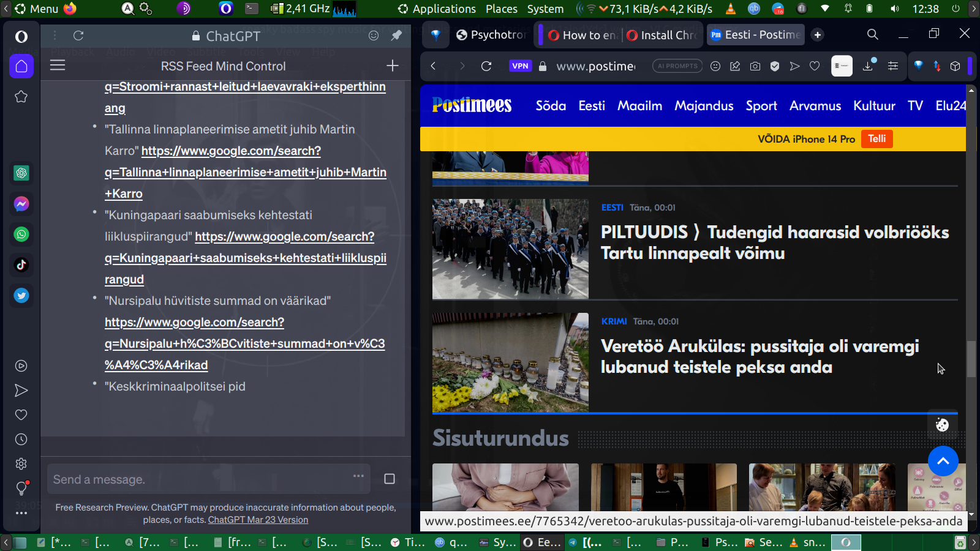Click the cookie settings icon
980x551 pixels.
pos(943,424)
